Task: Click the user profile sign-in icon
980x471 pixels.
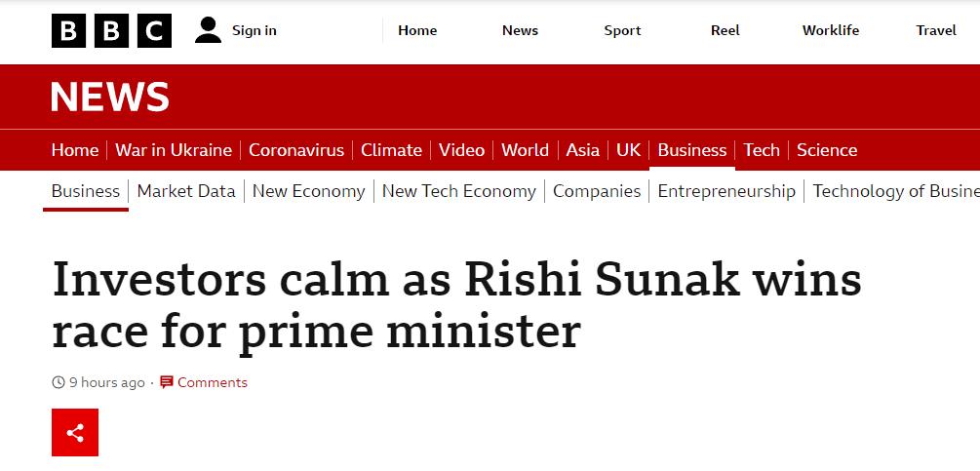Action: coord(208,30)
